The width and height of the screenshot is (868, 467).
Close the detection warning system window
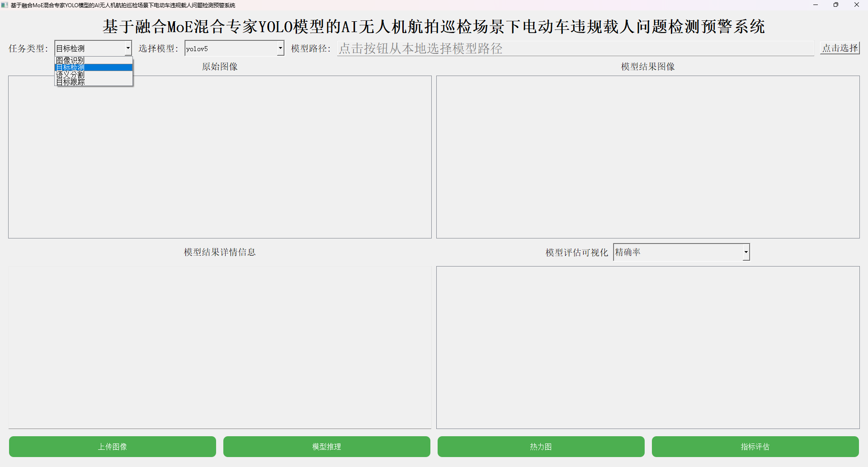pyautogui.click(x=857, y=5)
